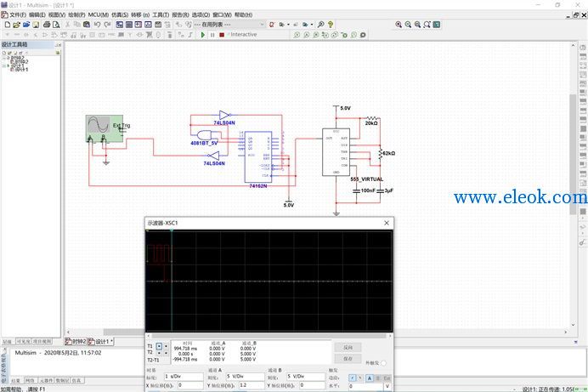Viewport: 588px width, 392px height.
Task: Open trigger level unit V dropdown
Action: coord(387,386)
